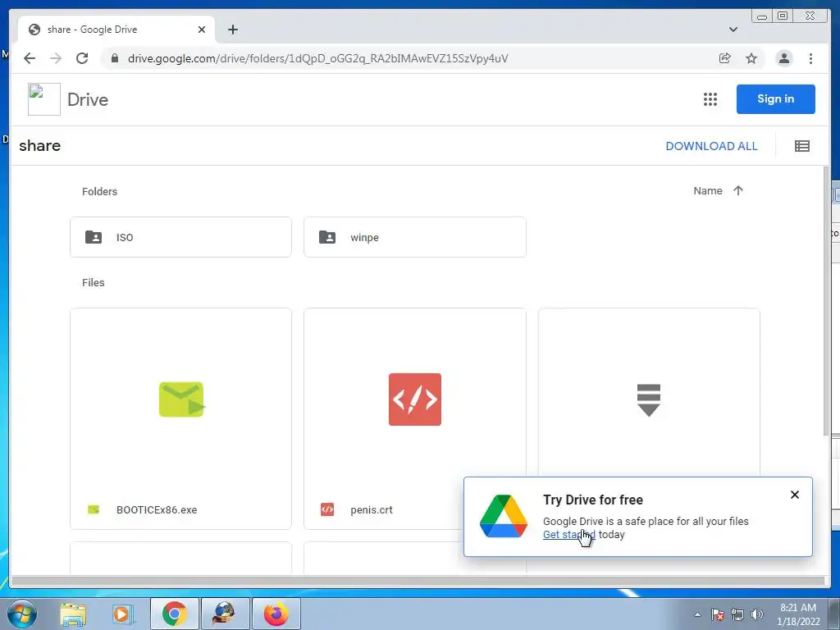Screen dimensions: 840x630
Task: Select the share folder title
Action: pyautogui.click(x=39, y=146)
